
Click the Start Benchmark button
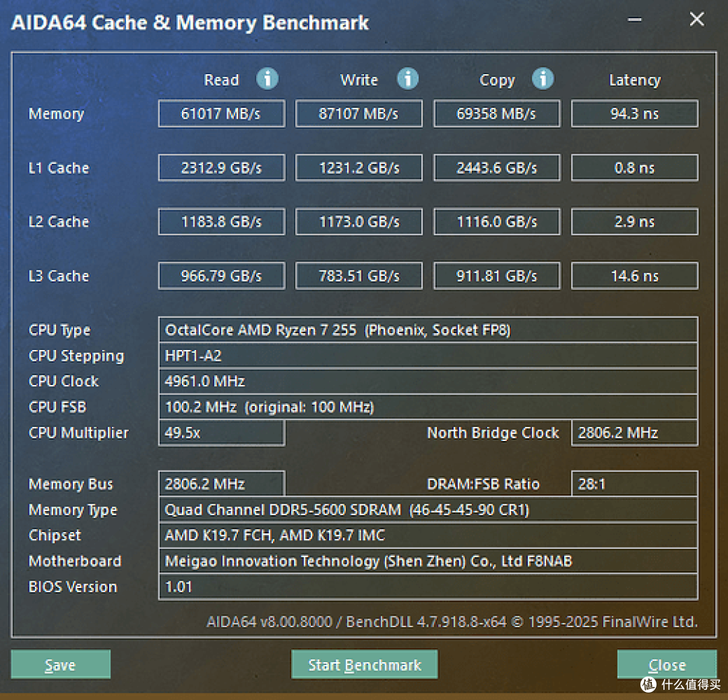click(365, 665)
